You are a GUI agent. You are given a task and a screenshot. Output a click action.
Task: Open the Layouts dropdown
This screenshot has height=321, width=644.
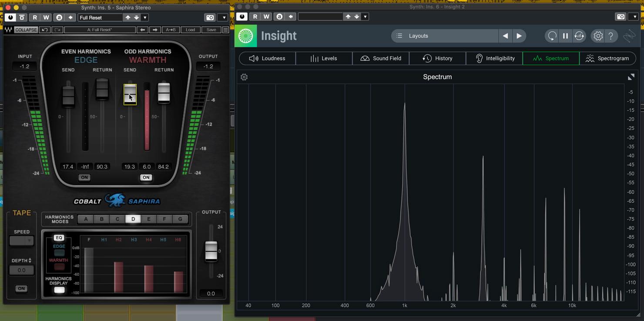pos(445,36)
